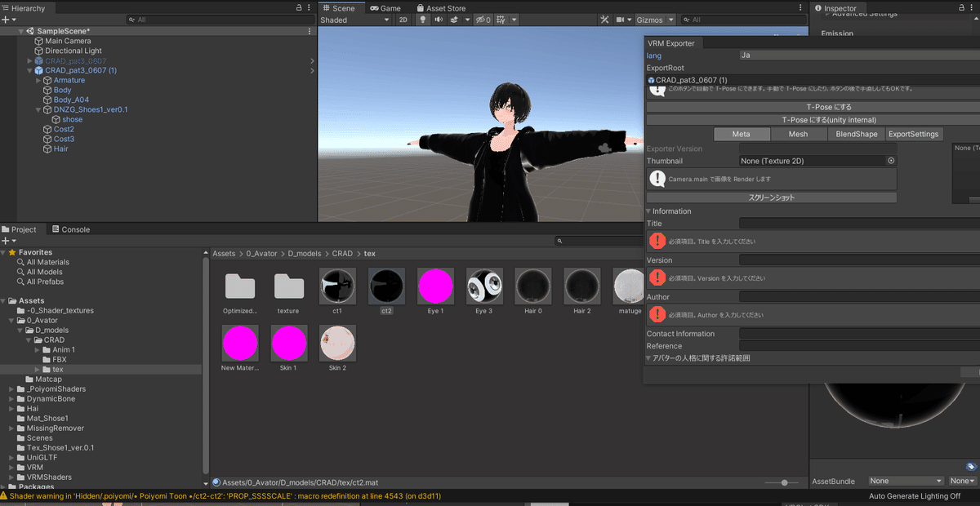Viewport: 980px width, 506px height.
Task: Open the ExportSettings tab in VRM Exporter
Action: click(913, 134)
